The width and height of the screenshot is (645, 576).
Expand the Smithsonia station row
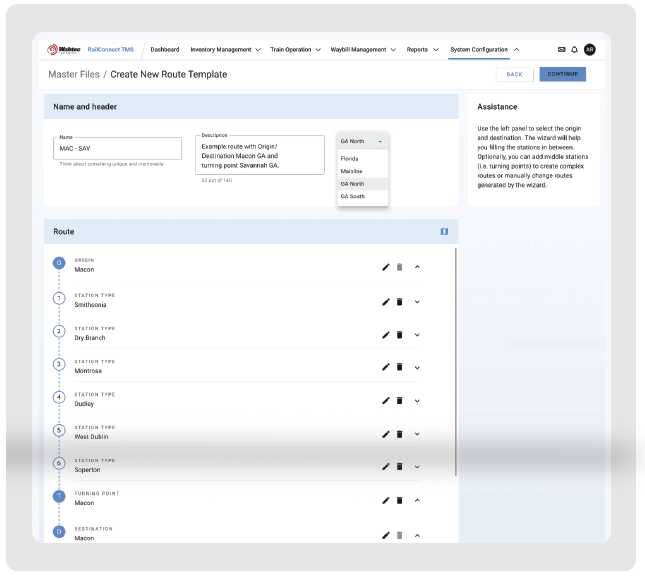pos(417,301)
